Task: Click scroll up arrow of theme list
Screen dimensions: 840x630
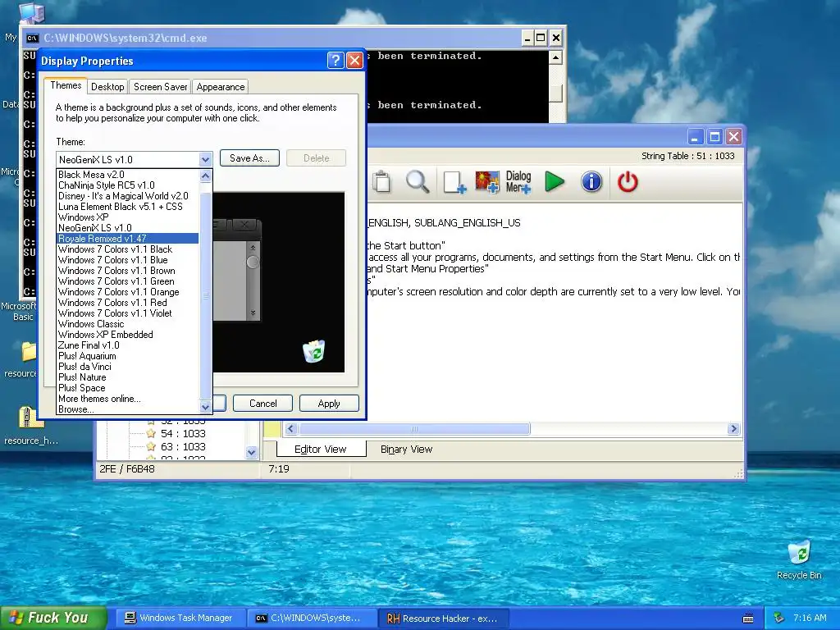Action: click(205, 176)
